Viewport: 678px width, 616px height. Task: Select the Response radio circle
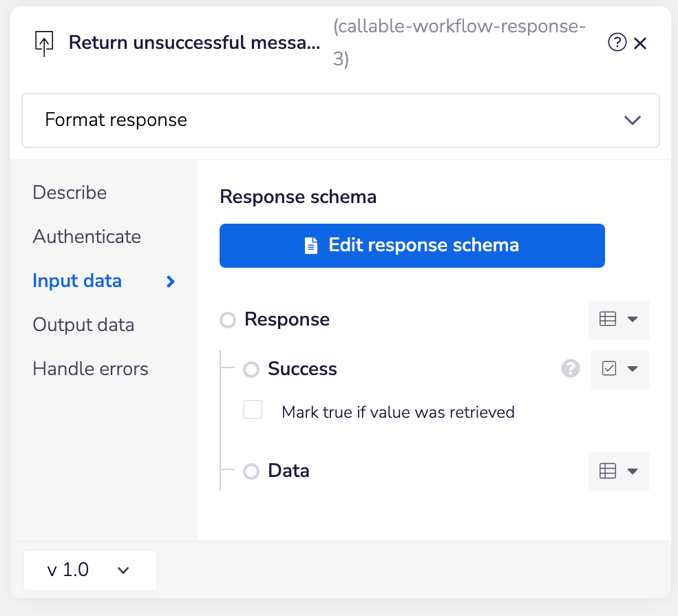[228, 320]
